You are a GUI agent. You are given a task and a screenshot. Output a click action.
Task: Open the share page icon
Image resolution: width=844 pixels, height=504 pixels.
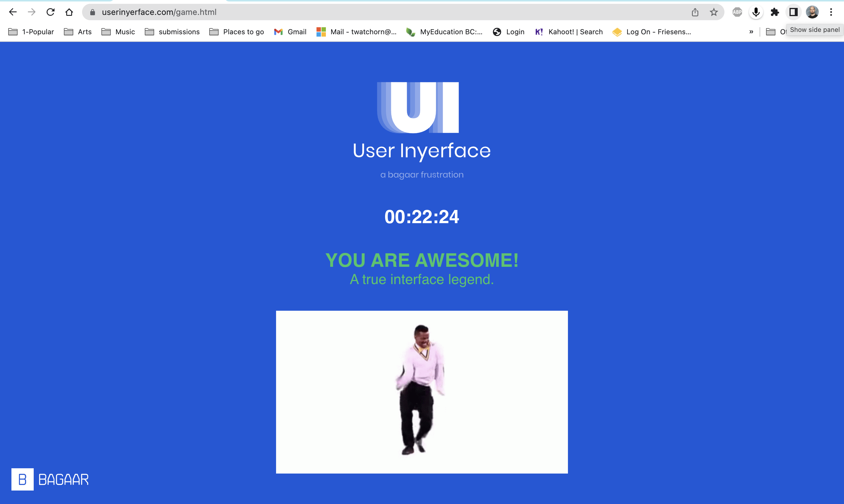(695, 12)
